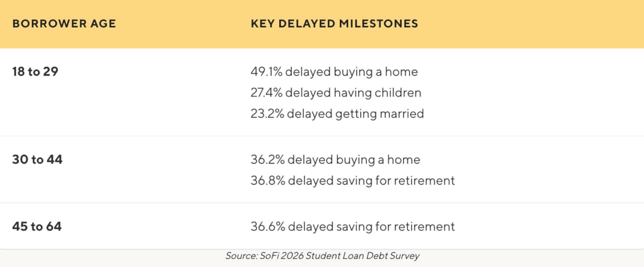Click the KEY DELAYED MILESTONES column header
The image size is (644, 267).
point(335,24)
